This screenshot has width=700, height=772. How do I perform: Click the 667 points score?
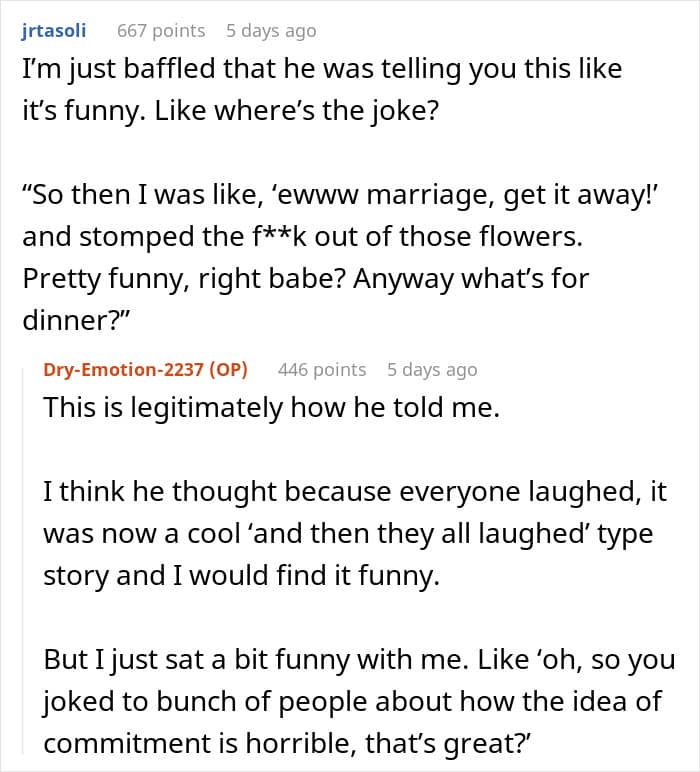point(161,31)
